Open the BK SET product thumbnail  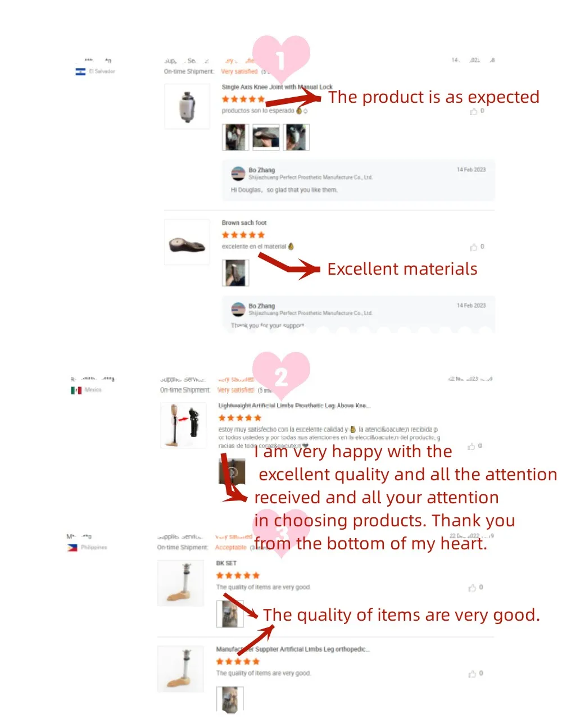(x=181, y=584)
